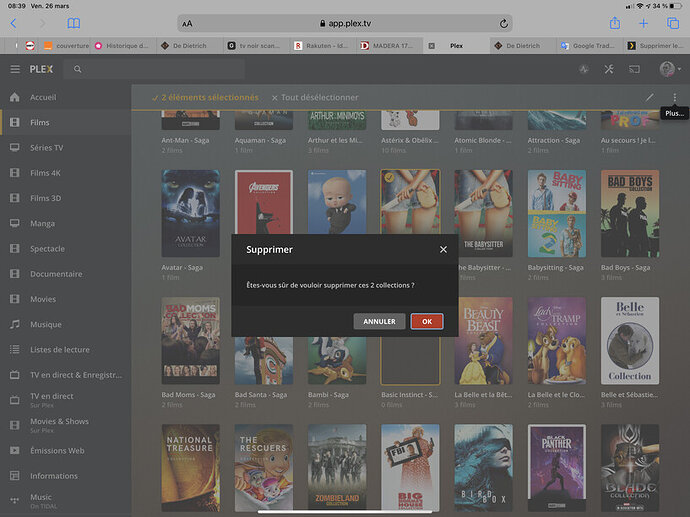Open Zombieland collection poster
690x517 pixels.
pos(337,468)
